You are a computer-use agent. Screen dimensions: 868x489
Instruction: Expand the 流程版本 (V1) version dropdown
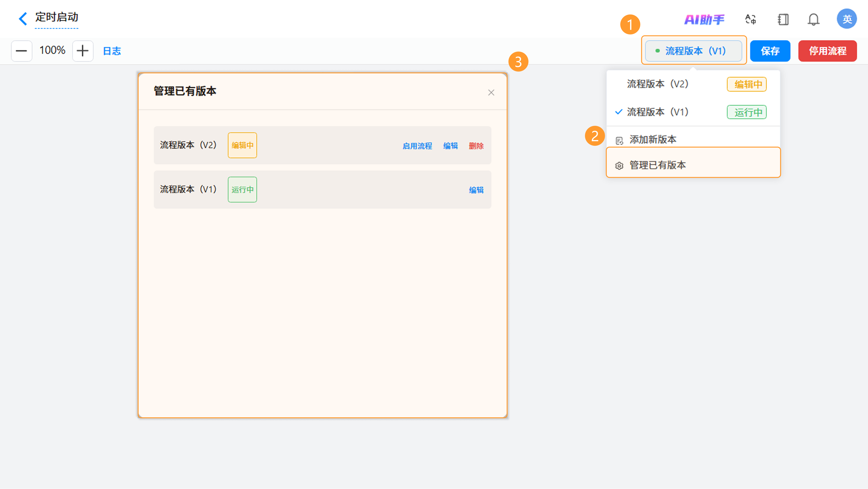click(693, 51)
